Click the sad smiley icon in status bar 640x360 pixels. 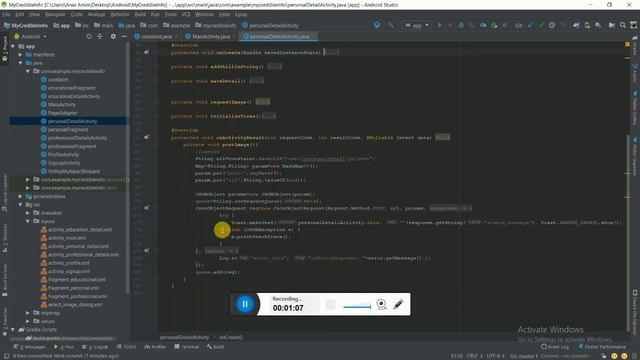click(624, 356)
